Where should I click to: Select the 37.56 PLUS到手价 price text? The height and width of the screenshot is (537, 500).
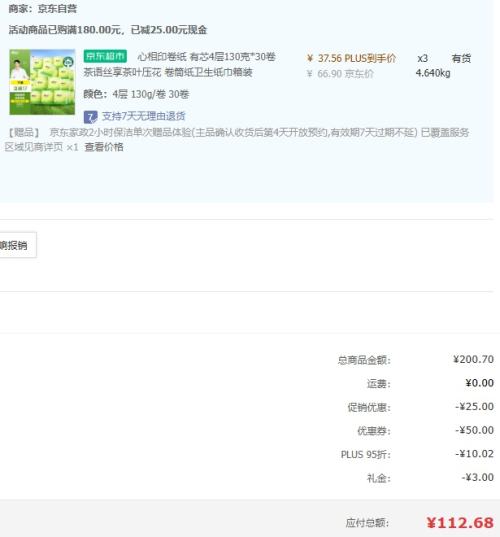[x=352, y=59]
